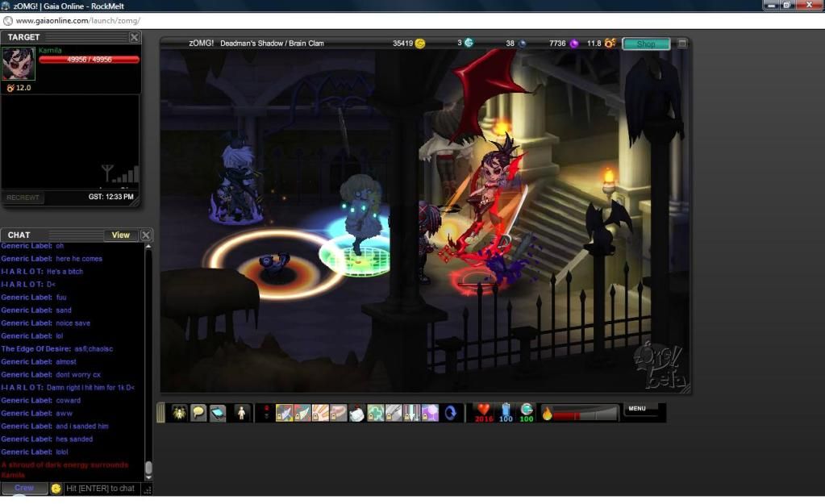Close the TARGET panel

[134, 37]
